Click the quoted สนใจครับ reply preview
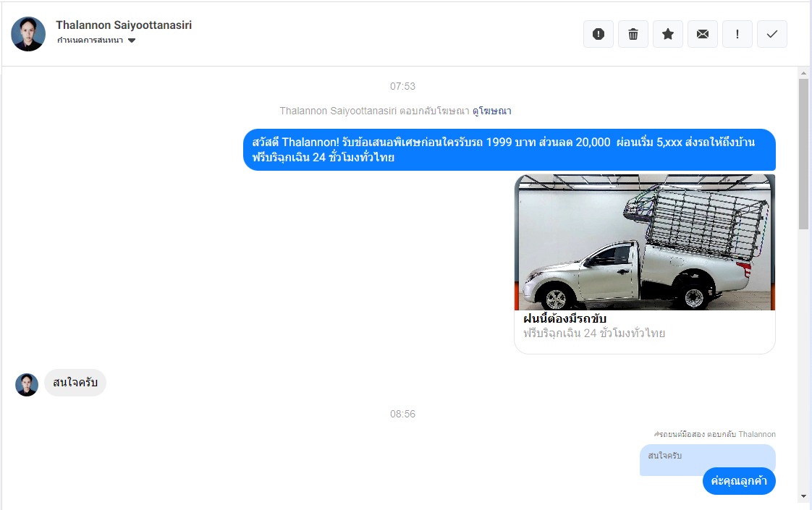 707,458
